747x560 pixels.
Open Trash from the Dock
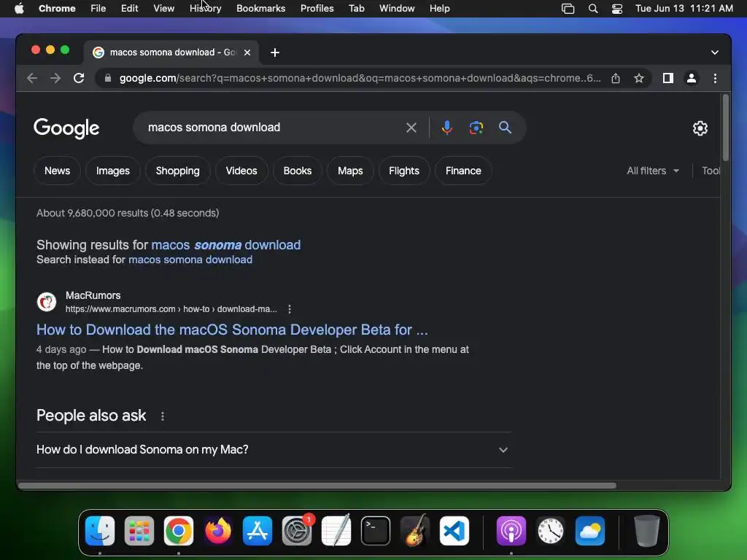[x=647, y=531]
